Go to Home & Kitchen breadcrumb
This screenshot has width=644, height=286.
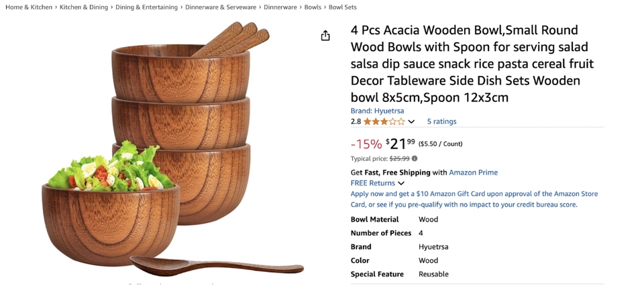[29, 7]
